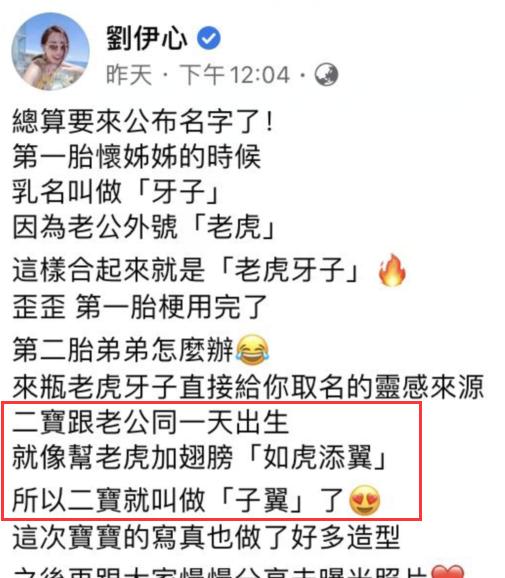The width and height of the screenshot is (505, 578).
Task: Click the heart-eyes emoji after 子翼
Action: [x=365, y=500]
